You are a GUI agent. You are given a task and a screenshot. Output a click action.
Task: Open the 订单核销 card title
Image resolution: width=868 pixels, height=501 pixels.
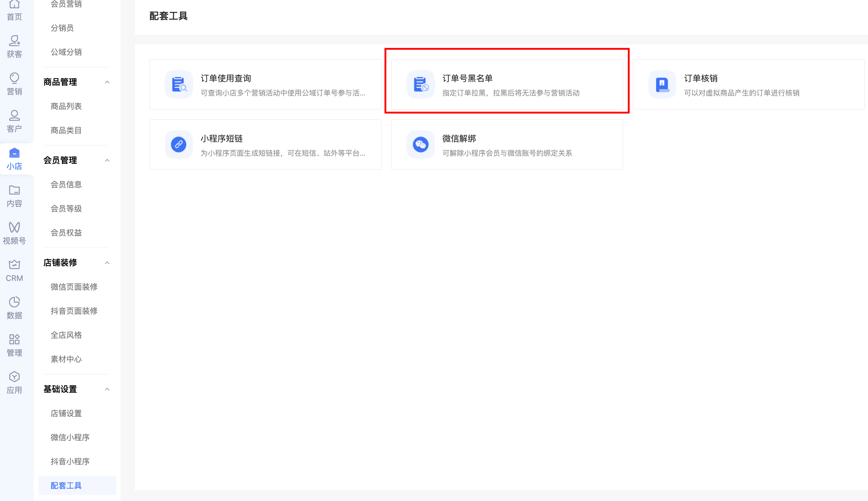pyautogui.click(x=701, y=79)
